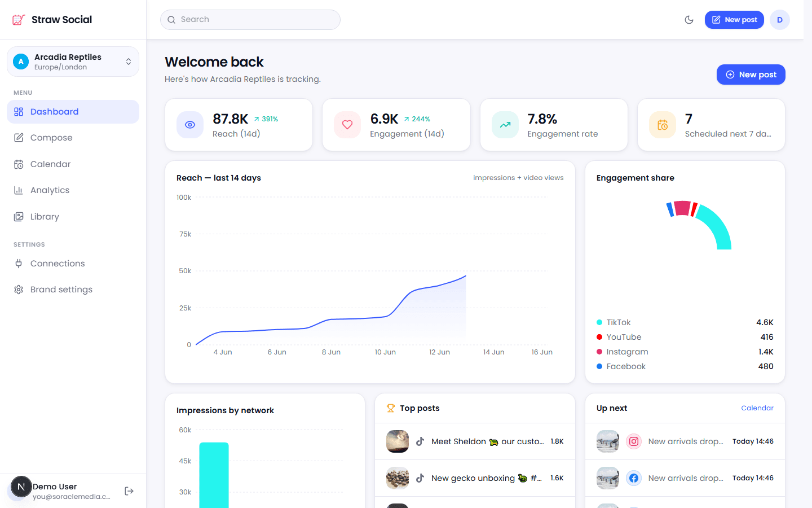Screen dimensions: 812x508
Task: Click the Reach eye icon
Action: pyautogui.click(x=190, y=125)
